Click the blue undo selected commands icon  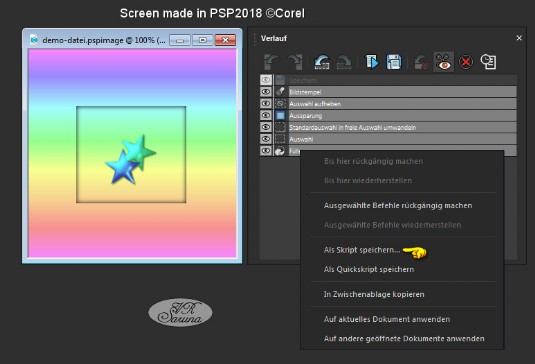point(322,62)
